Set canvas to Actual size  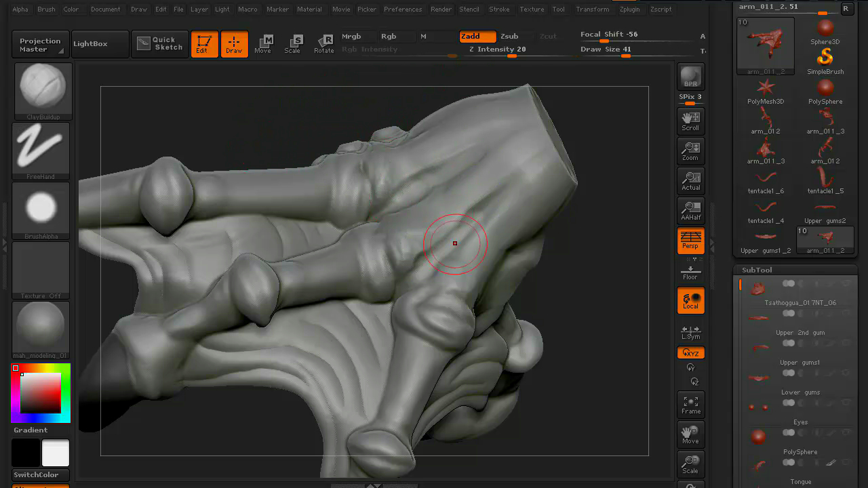tap(690, 180)
